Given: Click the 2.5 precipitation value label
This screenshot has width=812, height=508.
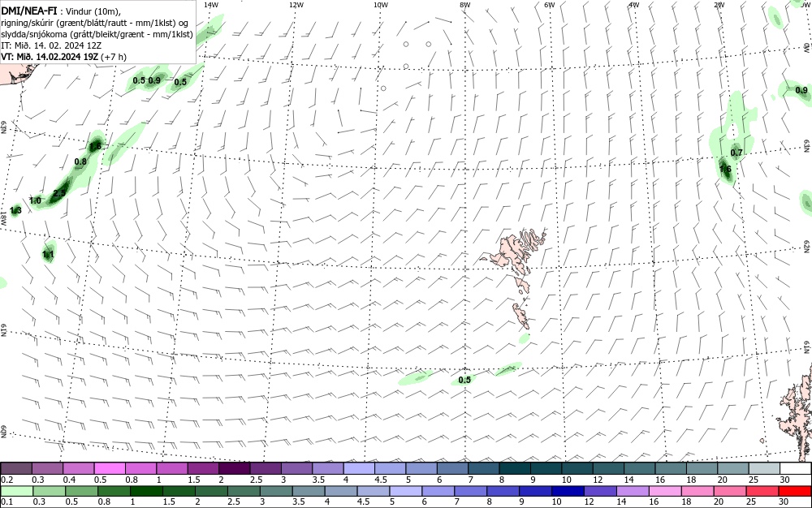Looking at the screenshot, I should click(59, 193).
